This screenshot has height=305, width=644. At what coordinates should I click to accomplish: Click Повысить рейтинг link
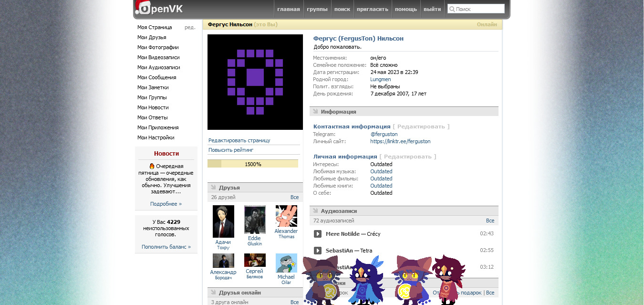click(231, 150)
